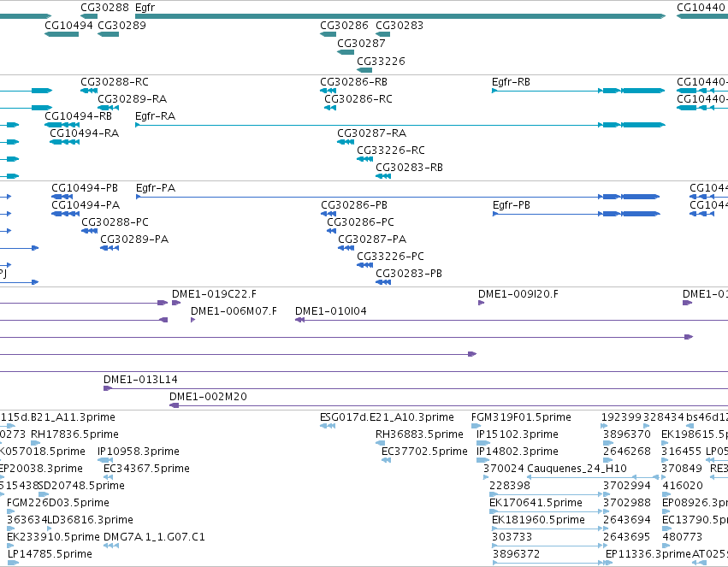Click the DME1-013L14 clone label
This screenshot has width=728, height=567.
[x=140, y=380]
